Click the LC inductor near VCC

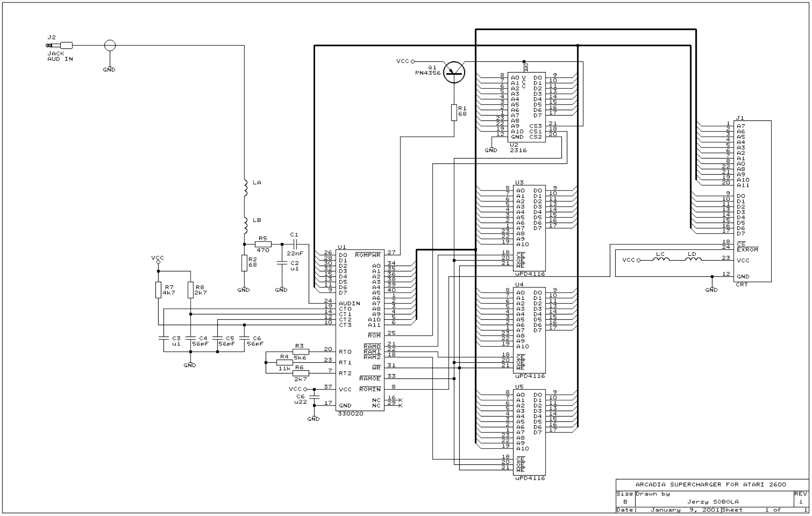[x=661, y=259]
